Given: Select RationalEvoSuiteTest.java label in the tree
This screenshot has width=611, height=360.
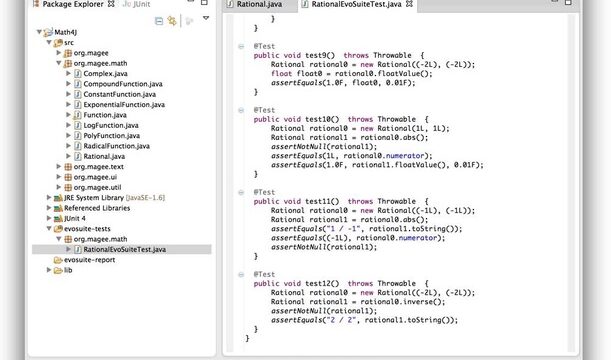Looking at the screenshot, I should point(125,249).
